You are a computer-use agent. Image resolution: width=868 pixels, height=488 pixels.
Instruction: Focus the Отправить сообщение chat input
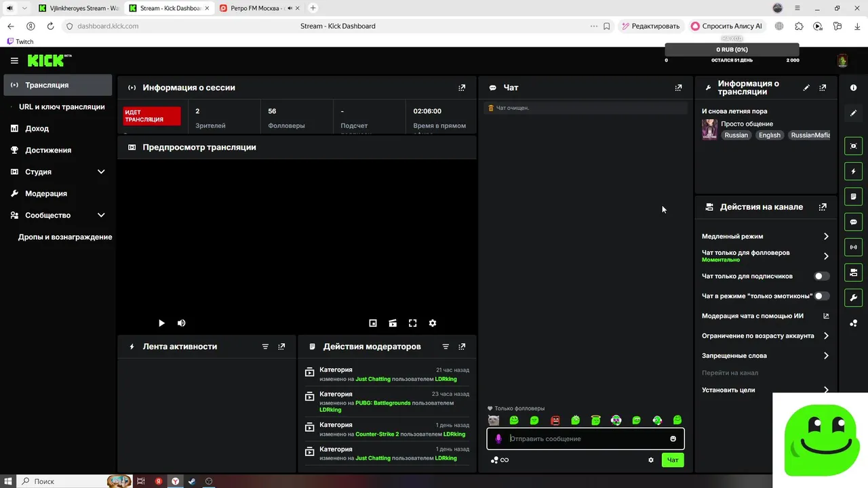coord(585,439)
